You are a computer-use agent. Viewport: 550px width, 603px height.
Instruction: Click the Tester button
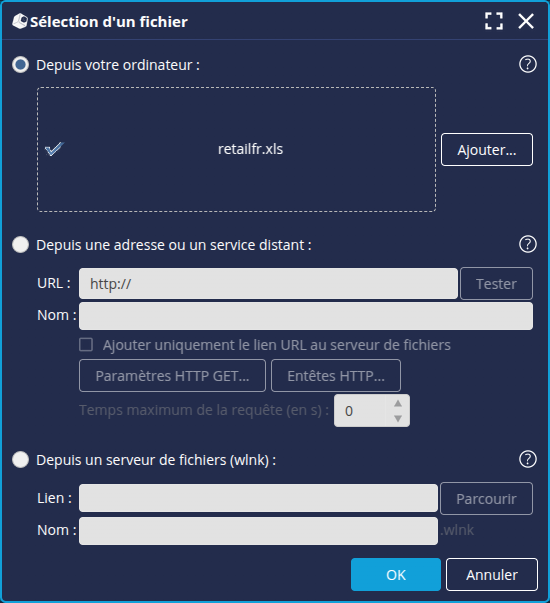click(x=497, y=283)
